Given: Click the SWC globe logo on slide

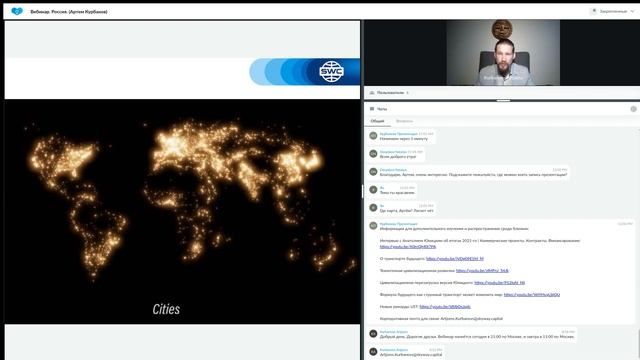Looking at the screenshot, I should [x=331, y=72].
